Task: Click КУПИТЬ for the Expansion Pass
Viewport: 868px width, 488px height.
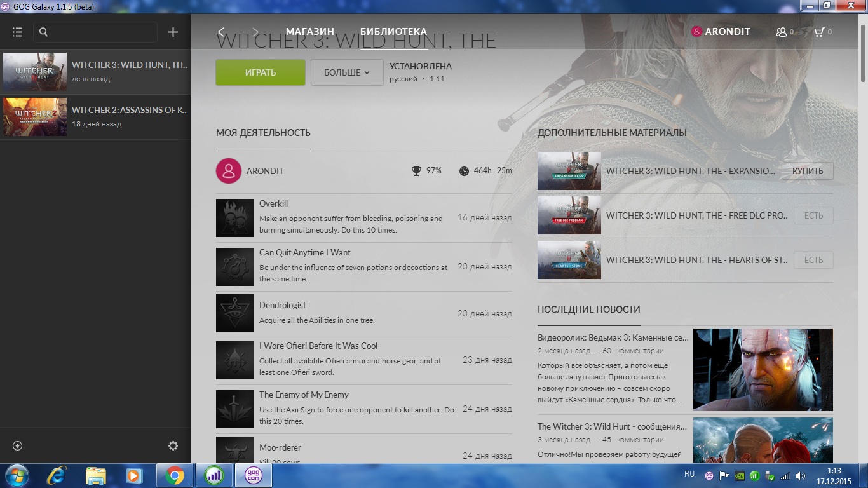Action: pyautogui.click(x=808, y=171)
